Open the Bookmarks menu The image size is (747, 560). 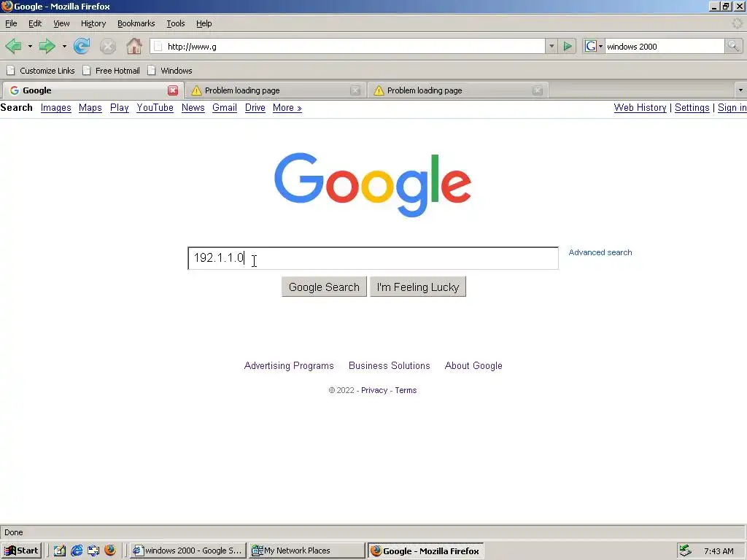tap(136, 23)
